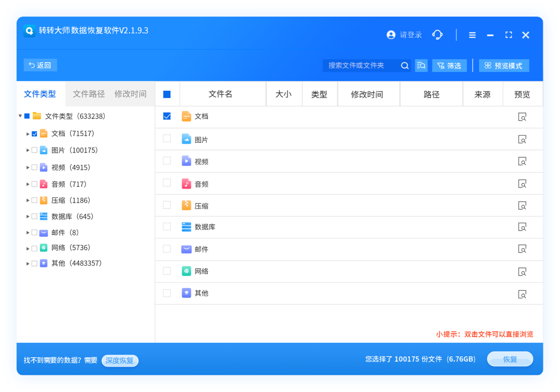Switch to the 修改时间 tab
Image resolution: width=560 pixels, height=392 pixels.
pos(130,94)
